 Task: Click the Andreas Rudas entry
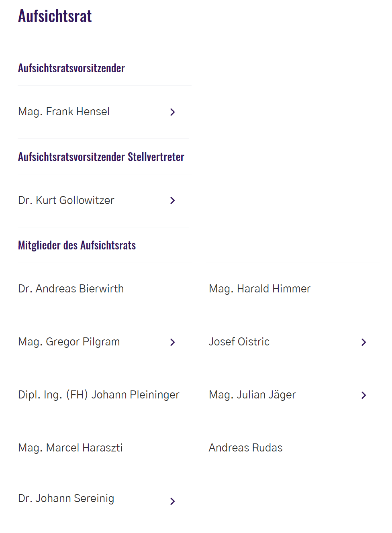245,448
